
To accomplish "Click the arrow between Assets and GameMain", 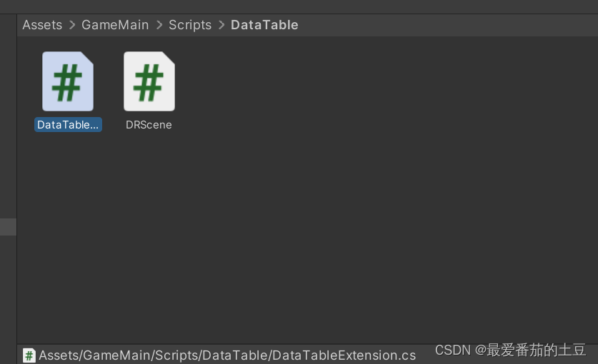I will (x=72, y=25).
